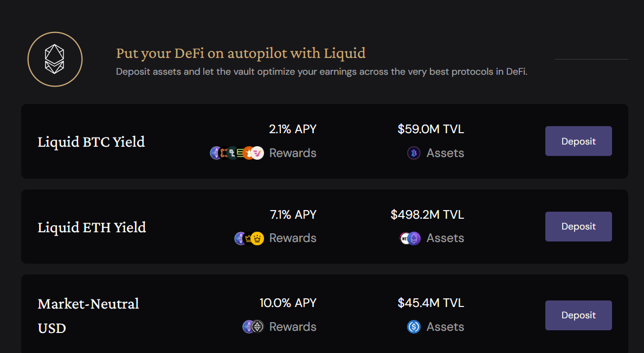Click the Assets label in the ETH Yield row
This screenshot has height=353, width=644.
pyautogui.click(x=445, y=238)
